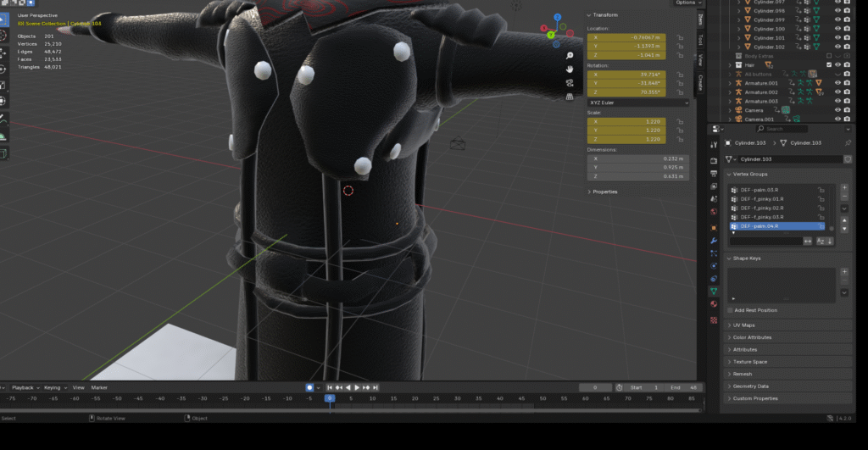Toggle the Hair collection exclude checkbox
Viewport: 868px width, 450px height.
pos(828,64)
